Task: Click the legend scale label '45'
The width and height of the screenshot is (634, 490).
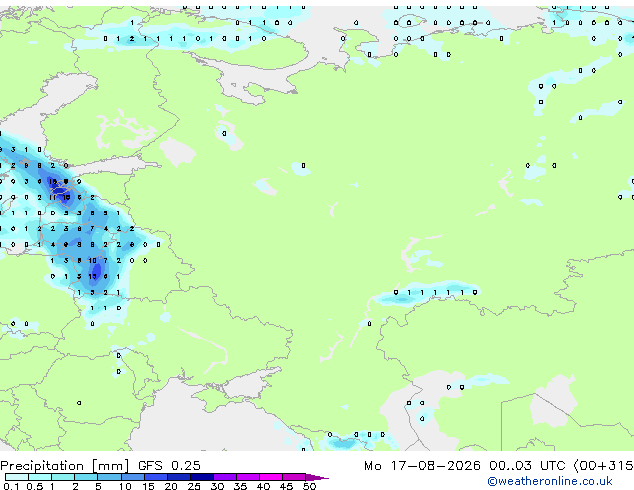Action: 286,486
